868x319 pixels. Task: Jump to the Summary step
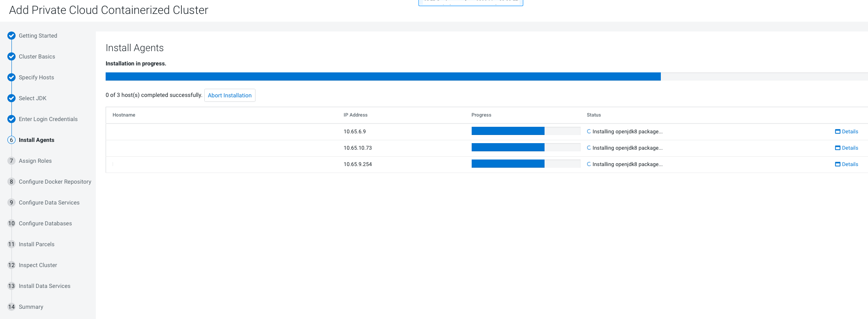click(31, 307)
